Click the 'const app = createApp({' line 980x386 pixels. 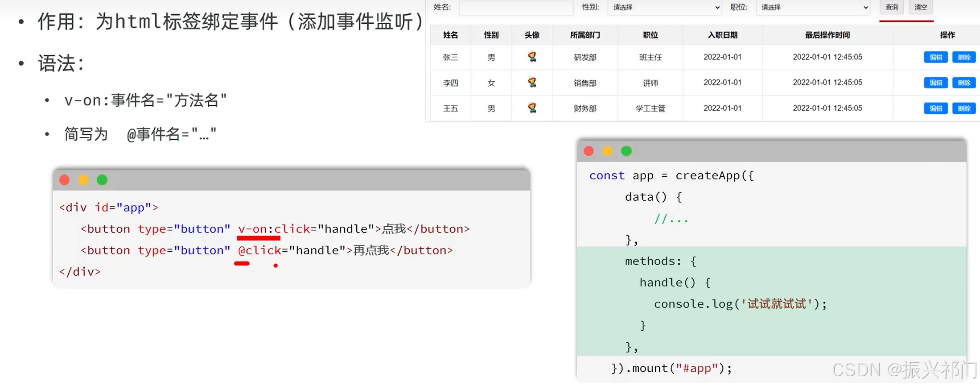(x=671, y=175)
